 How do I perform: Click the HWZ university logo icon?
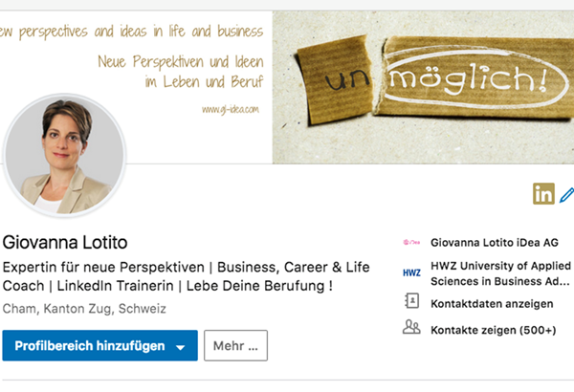click(x=412, y=272)
